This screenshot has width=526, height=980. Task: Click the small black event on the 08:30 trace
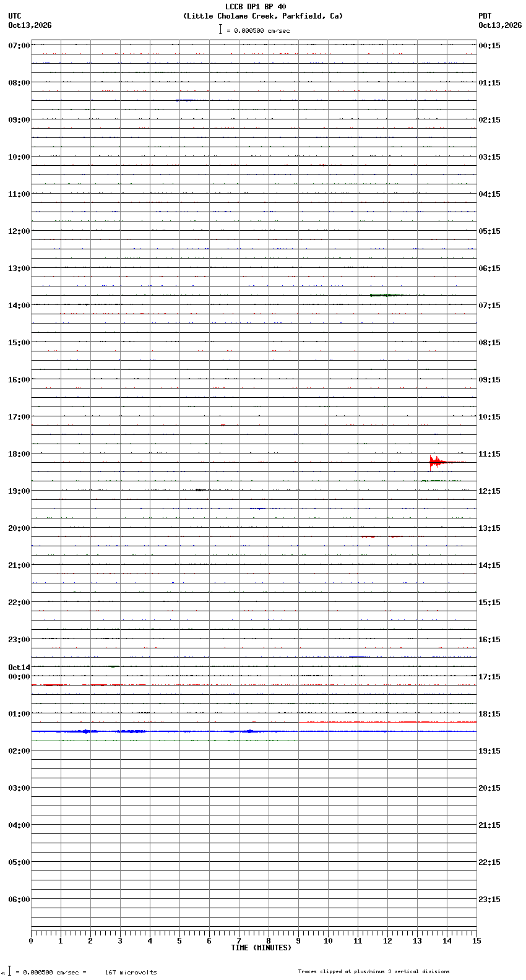tap(186, 100)
